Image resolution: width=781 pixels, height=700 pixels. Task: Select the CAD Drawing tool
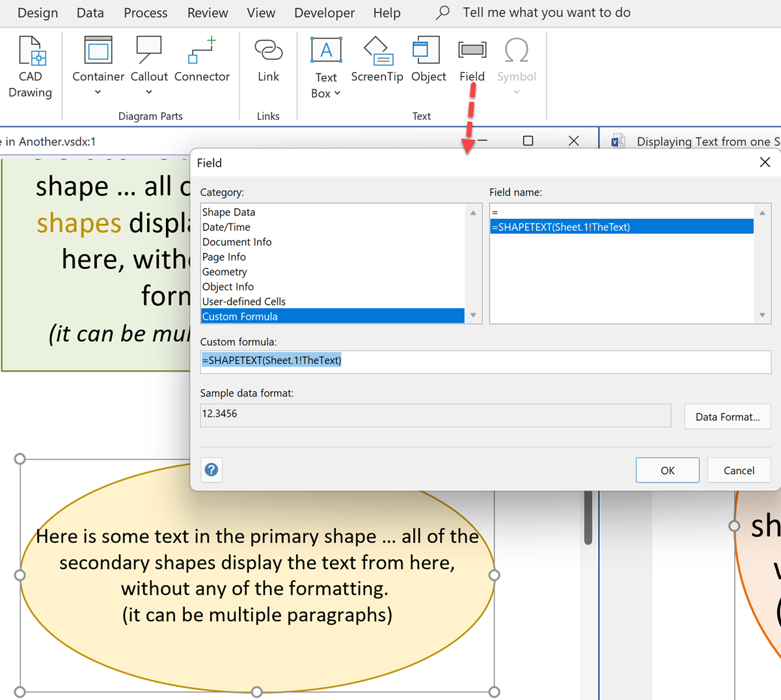(30, 62)
